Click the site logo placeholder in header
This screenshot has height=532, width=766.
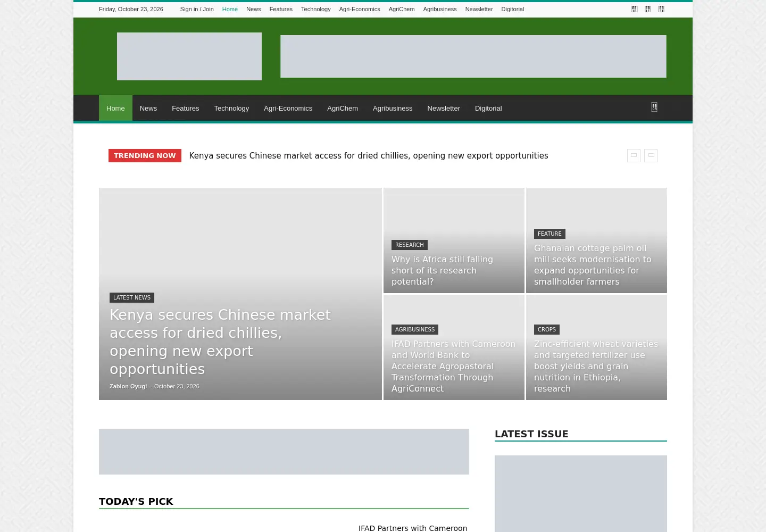pos(189,56)
